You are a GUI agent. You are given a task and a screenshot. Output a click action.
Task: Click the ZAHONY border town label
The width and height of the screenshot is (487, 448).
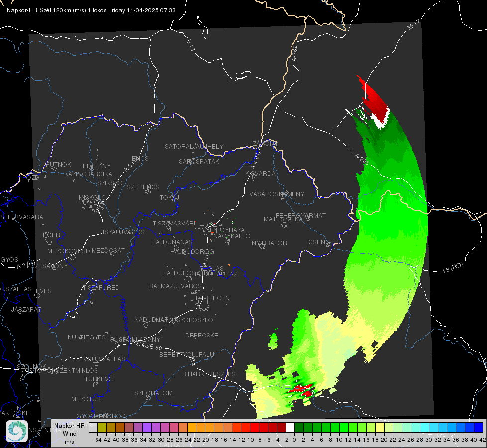point(265,144)
